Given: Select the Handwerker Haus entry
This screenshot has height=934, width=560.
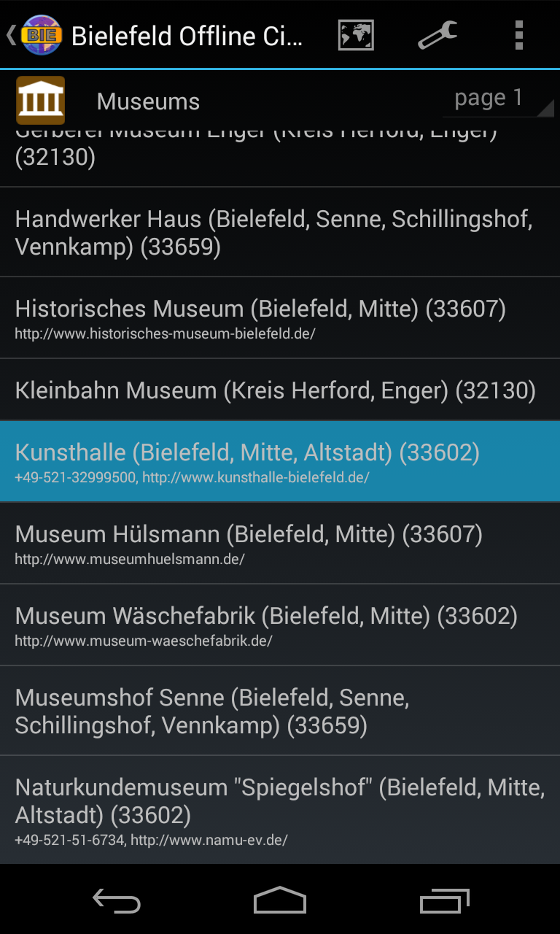Looking at the screenshot, I should 280,233.
